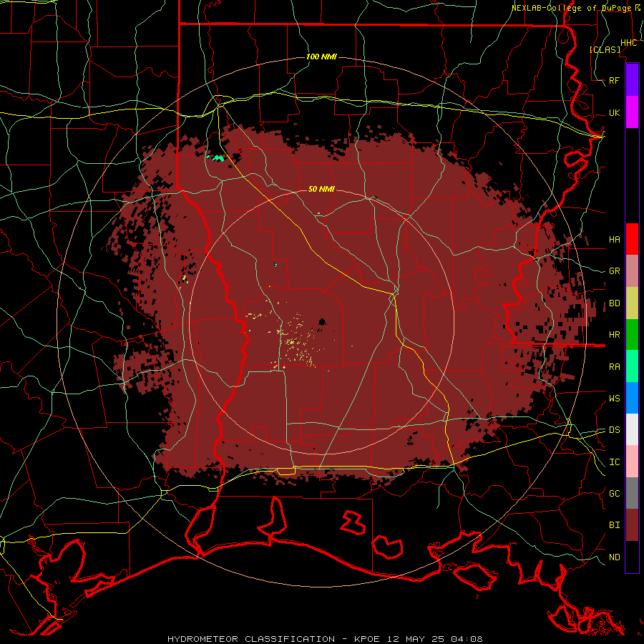Click the BI dark red legend swatch
644x644 pixels.
(x=632, y=525)
